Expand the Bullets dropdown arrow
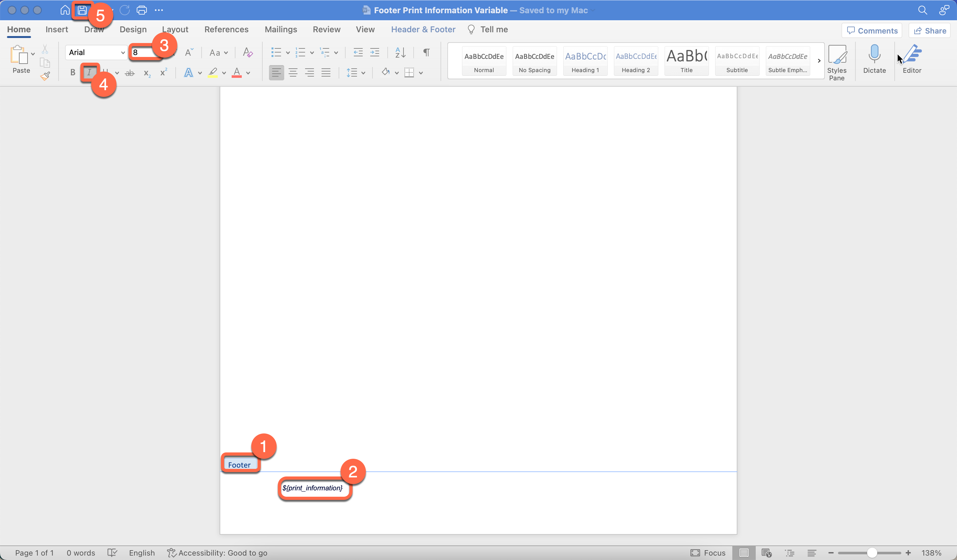 point(287,53)
